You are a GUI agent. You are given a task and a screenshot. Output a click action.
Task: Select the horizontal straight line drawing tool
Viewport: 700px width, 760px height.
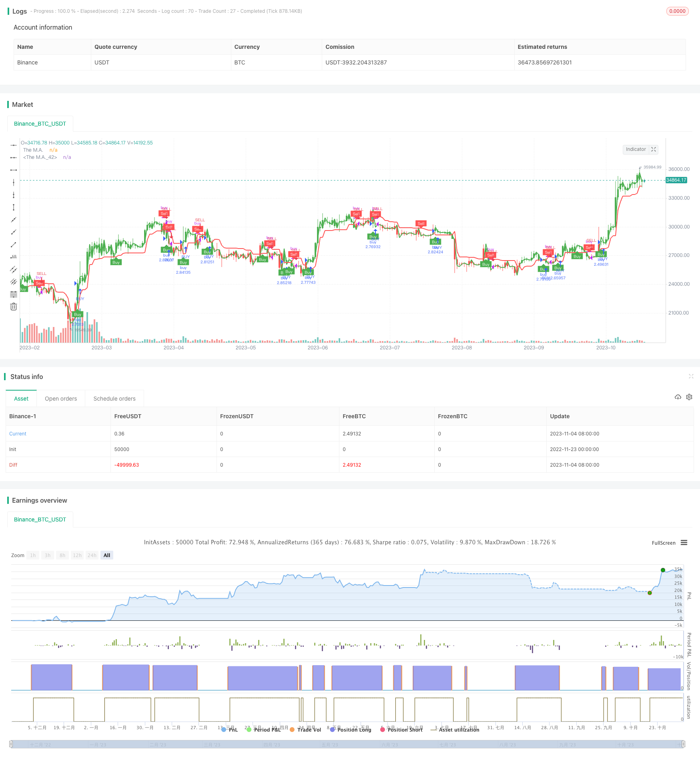pyautogui.click(x=14, y=145)
